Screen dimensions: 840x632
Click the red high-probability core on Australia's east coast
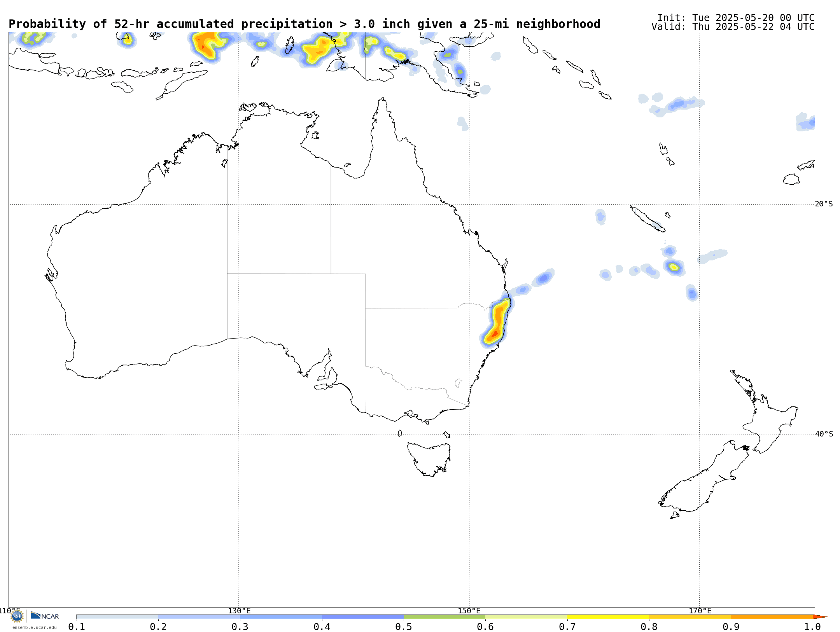click(x=495, y=333)
